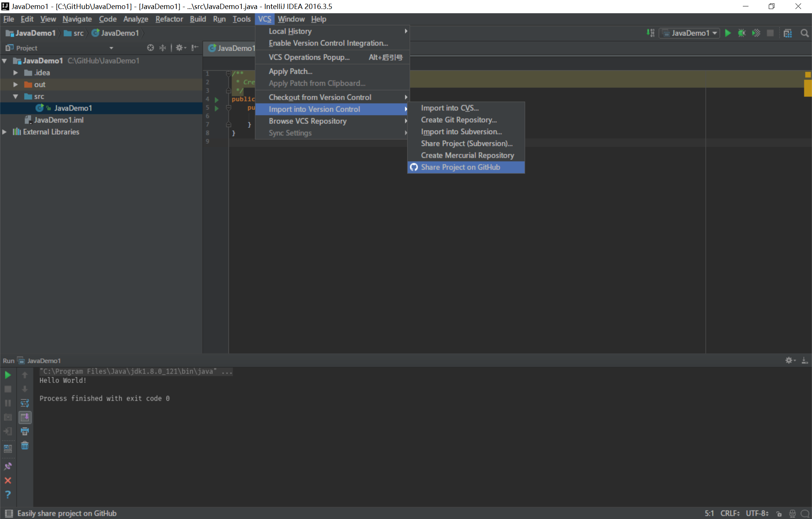Image resolution: width=812 pixels, height=519 pixels.
Task: Select Apply Patch... menu entry
Action: [332, 71]
